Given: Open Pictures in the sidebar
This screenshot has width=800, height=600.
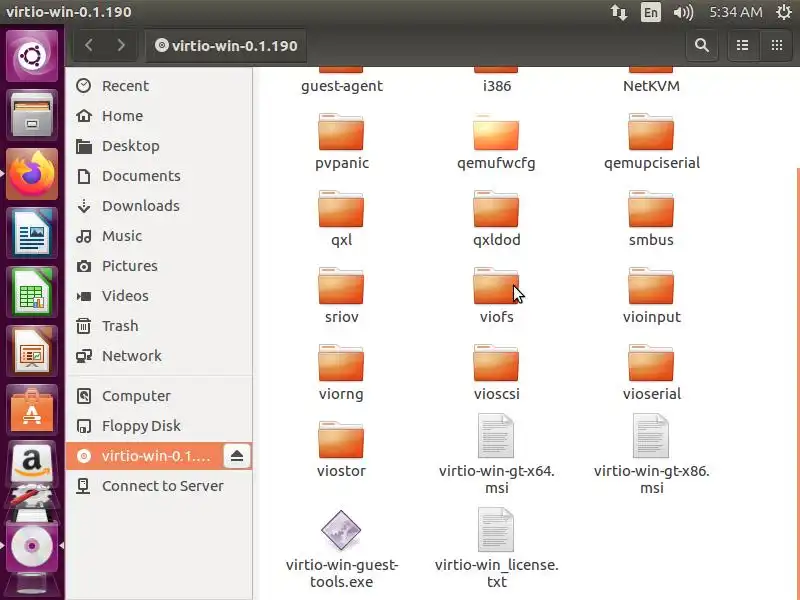Looking at the screenshot, I should coord(159,266).
